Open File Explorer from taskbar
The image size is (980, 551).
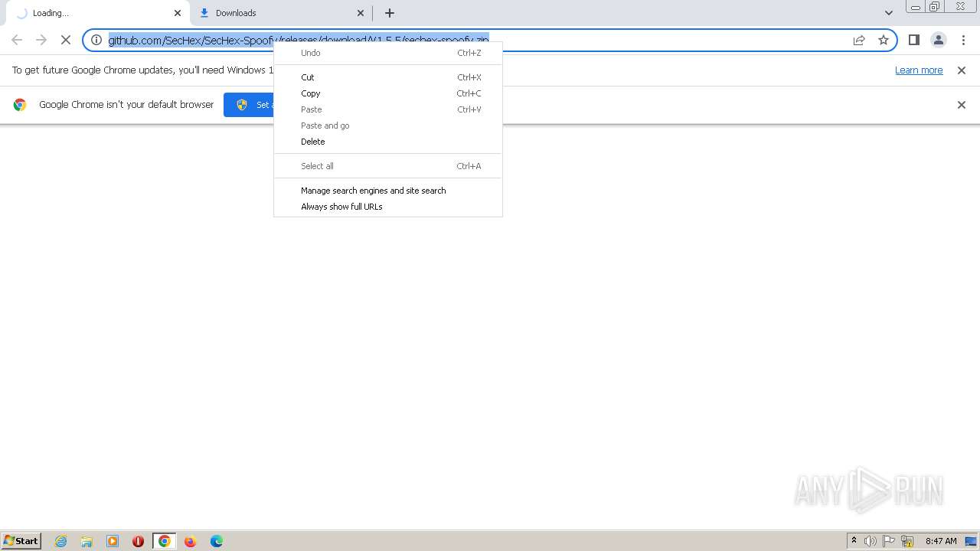[x=87, y=541]
